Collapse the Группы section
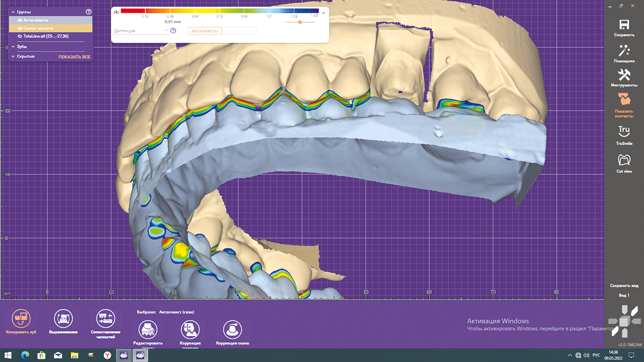 (13, 12)
